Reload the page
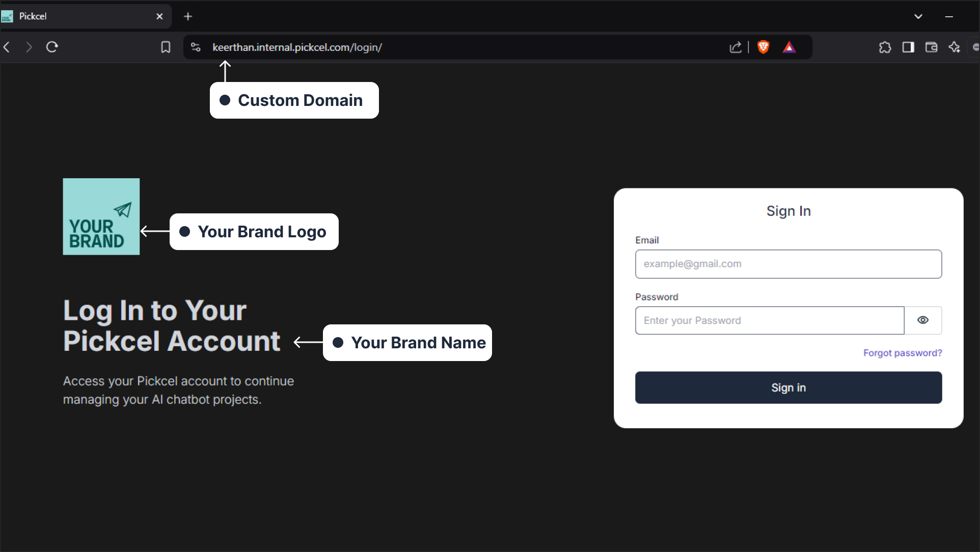This screenshot has height=552, width=980. [x=52, y=47]
